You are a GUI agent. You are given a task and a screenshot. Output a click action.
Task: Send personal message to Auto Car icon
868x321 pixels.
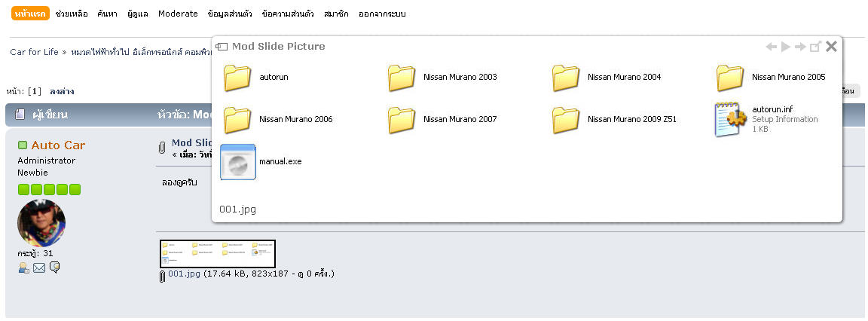[x=54, y=267]
